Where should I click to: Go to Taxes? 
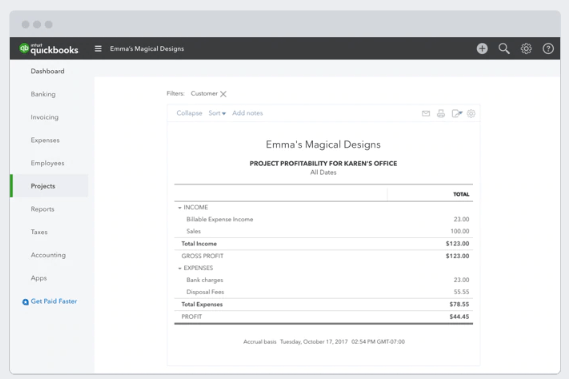39,232
